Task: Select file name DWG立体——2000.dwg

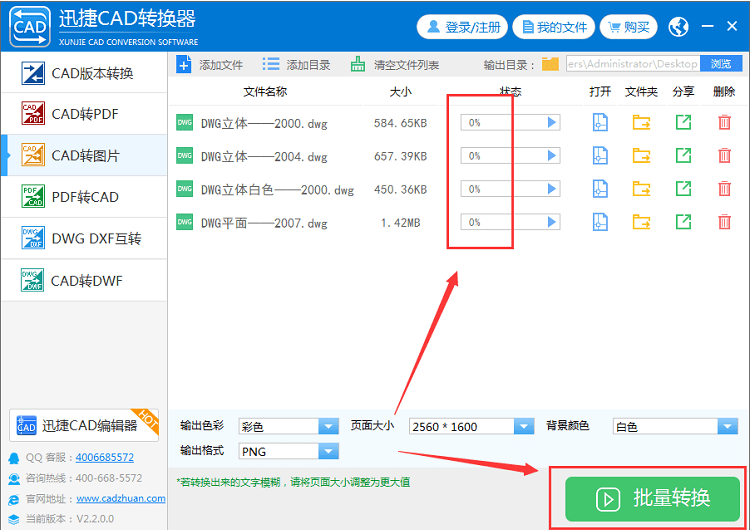Action: [x=264, y=124]
